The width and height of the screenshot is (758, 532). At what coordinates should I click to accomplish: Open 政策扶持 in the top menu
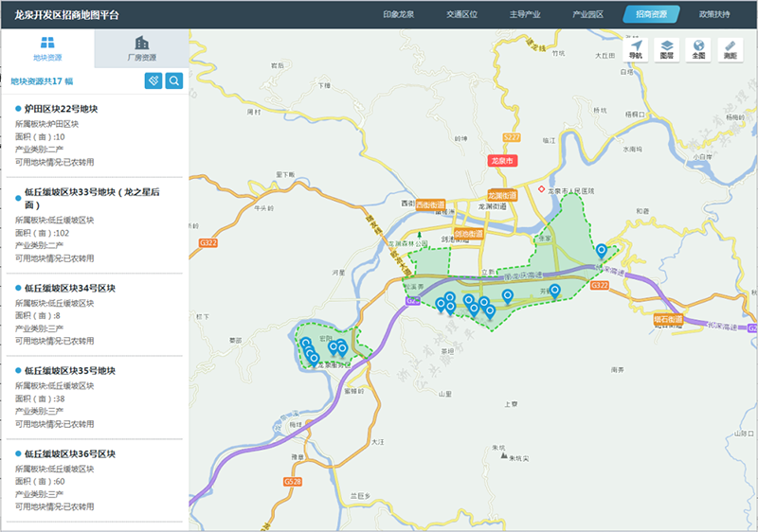pos(714,15)
